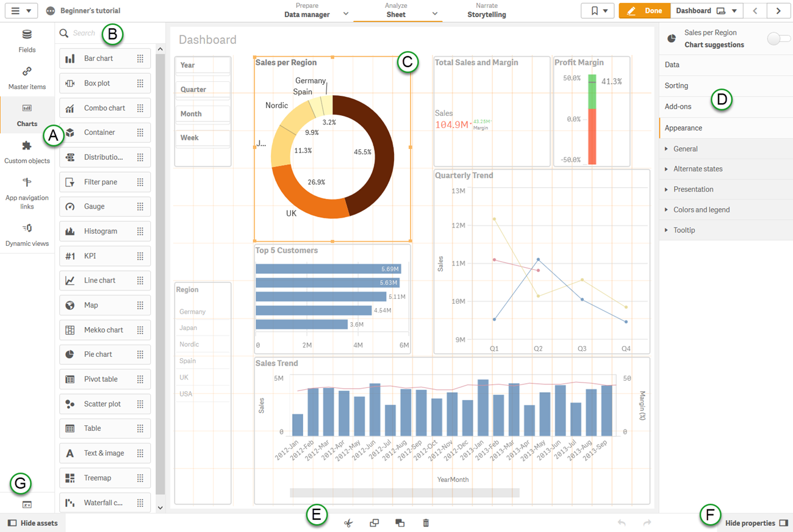Open the Analyze Sheet dropdown arrow
This screenshot has width=793, height=532.
(x=435, y=13)
